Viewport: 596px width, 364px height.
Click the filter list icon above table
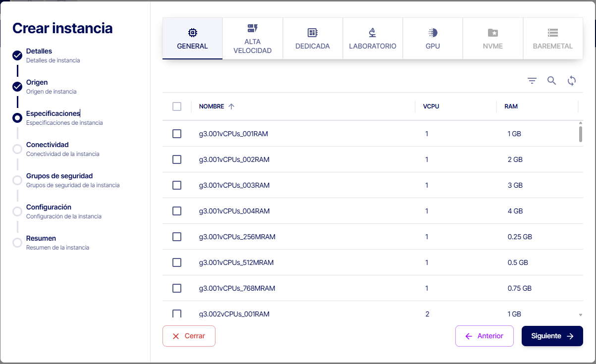[x=532, y=81]
